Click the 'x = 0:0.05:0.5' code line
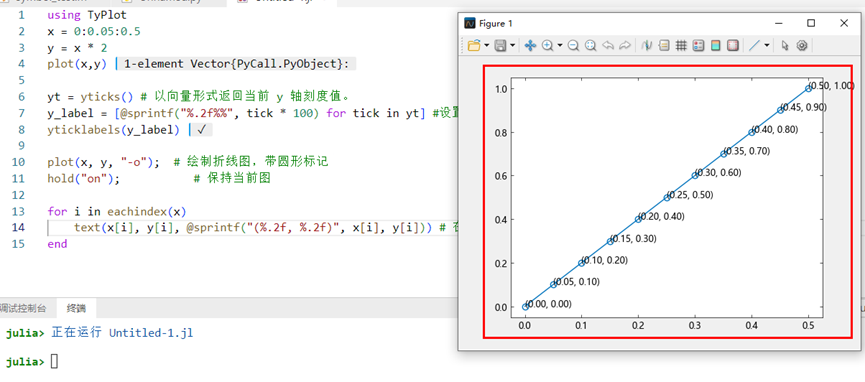The height and width of the screenshot is (382, 865). click(x=94, y=31)
